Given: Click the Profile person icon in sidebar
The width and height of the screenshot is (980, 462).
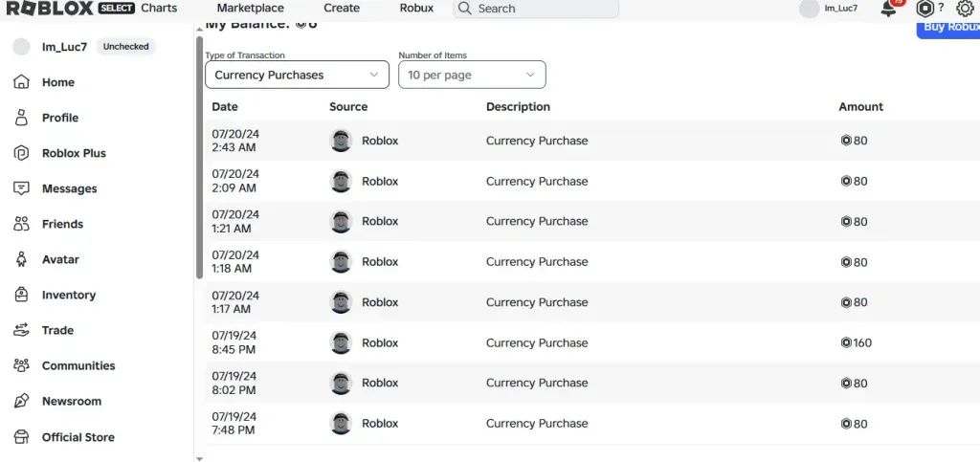Looking at the screenshot, I should pos(21,118).
